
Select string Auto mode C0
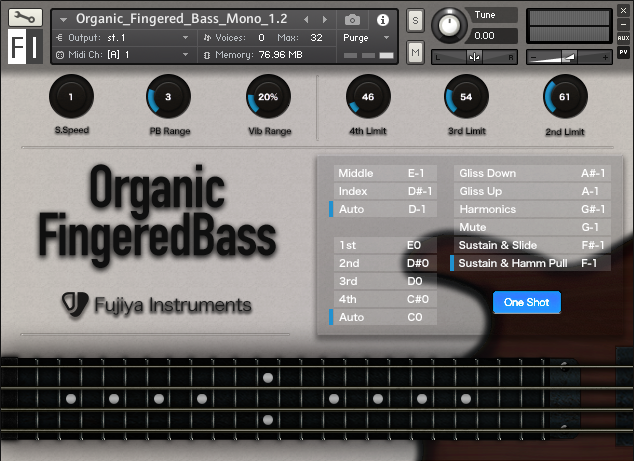383,317
